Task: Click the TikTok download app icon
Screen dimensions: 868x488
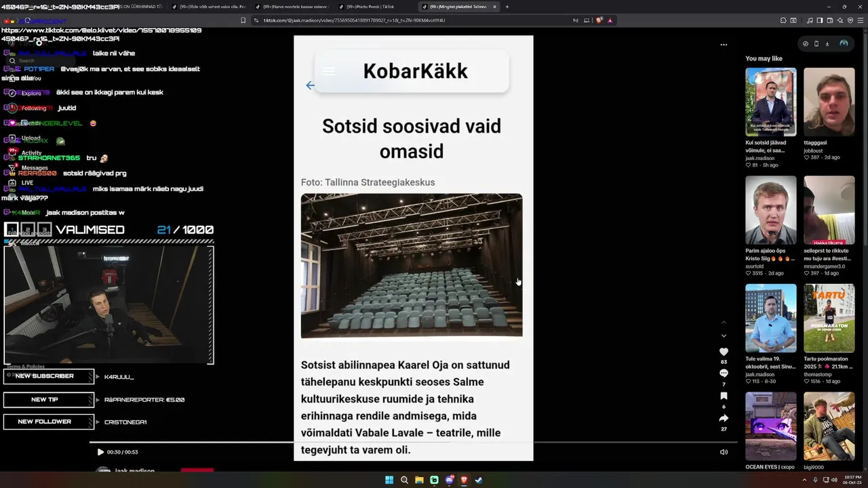Action: (827, 43)
